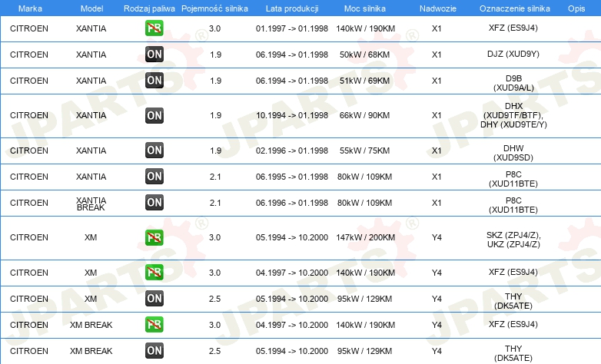Select the '02.1996 -> 01.1998' production years cell
The height and width of the screenshot is (364, 601).
[x=292, y=151]
